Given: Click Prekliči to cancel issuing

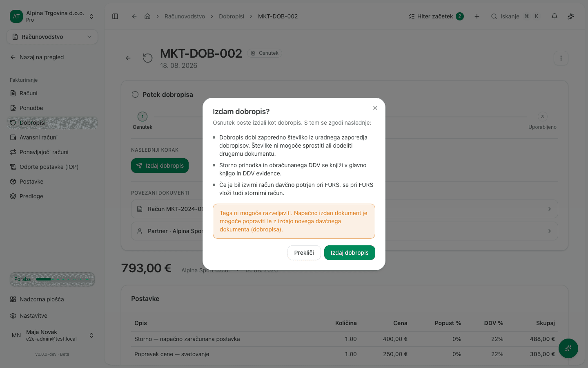Looking at the screenshot, I should [x=304, y=253].
